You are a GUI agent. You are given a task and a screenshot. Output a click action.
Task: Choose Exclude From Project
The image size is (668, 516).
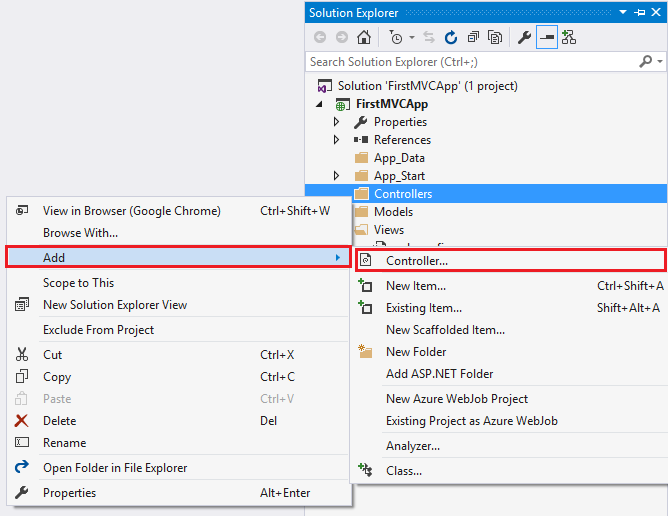tap(179, 330)
